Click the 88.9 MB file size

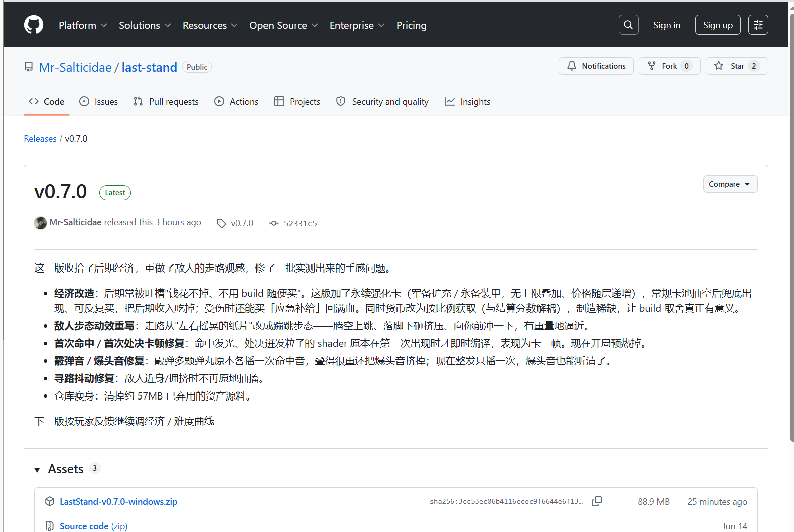point(653,501)
